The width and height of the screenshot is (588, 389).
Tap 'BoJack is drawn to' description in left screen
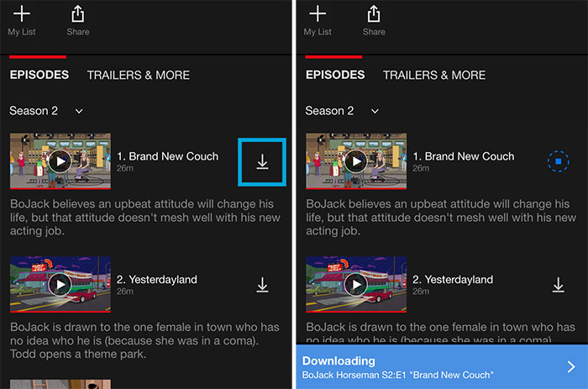click(144, 340)
